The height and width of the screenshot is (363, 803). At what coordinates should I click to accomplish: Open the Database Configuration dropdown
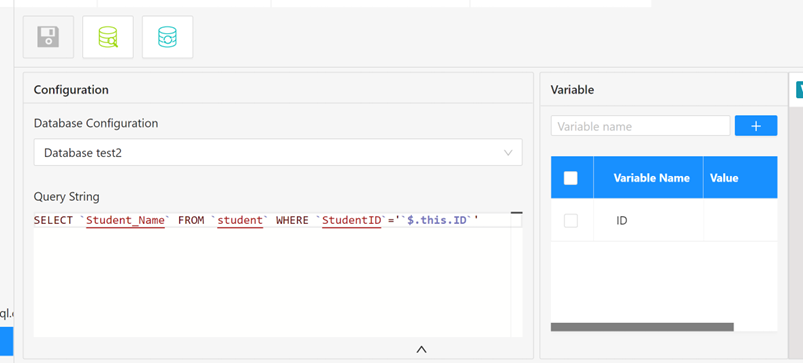(x=278, y=153)
